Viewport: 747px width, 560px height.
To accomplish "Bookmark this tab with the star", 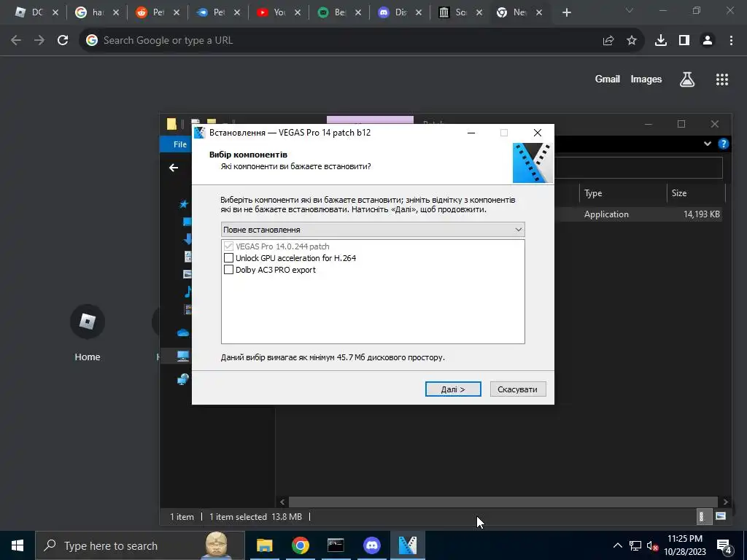I will [x=632, y=41].
